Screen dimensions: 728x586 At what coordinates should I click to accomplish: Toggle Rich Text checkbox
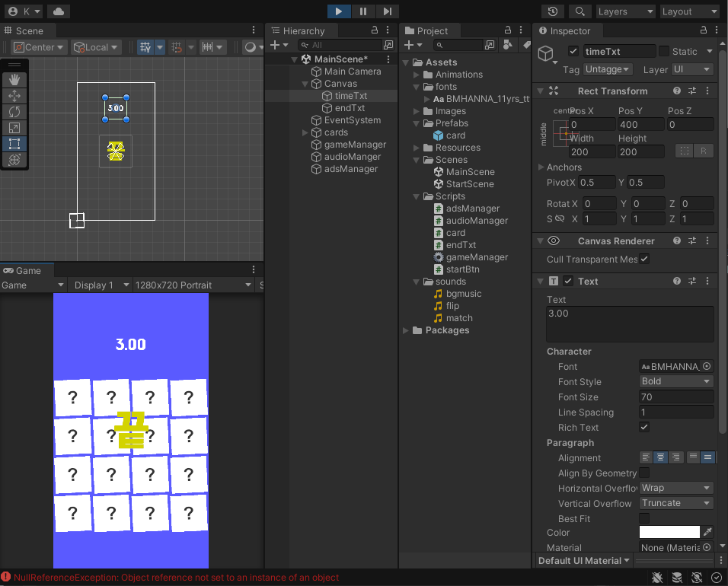click(644, 427)
